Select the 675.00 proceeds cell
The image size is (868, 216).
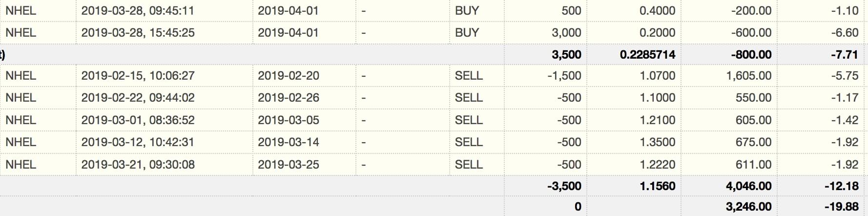(x=753, y=142)
